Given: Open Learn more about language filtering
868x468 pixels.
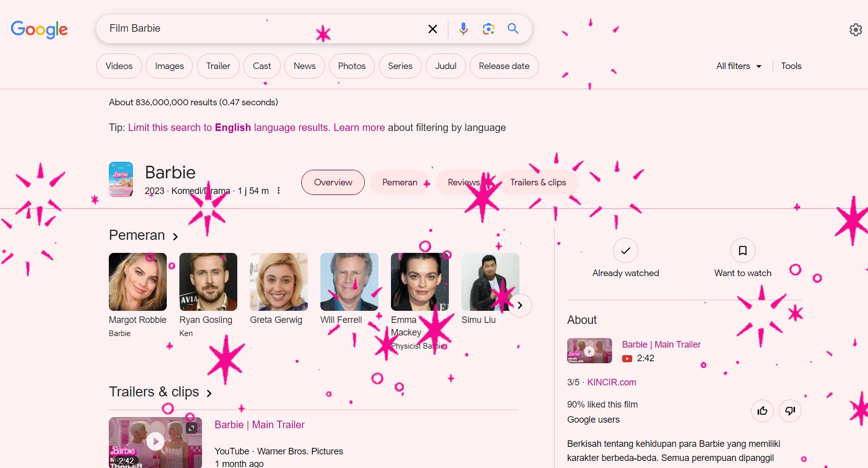Looking at the screenshot, I should 359,127.
